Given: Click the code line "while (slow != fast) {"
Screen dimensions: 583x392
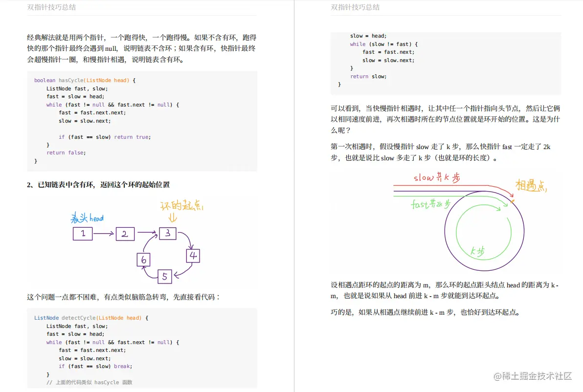Looking at the screenshot, I should (384, 44).
